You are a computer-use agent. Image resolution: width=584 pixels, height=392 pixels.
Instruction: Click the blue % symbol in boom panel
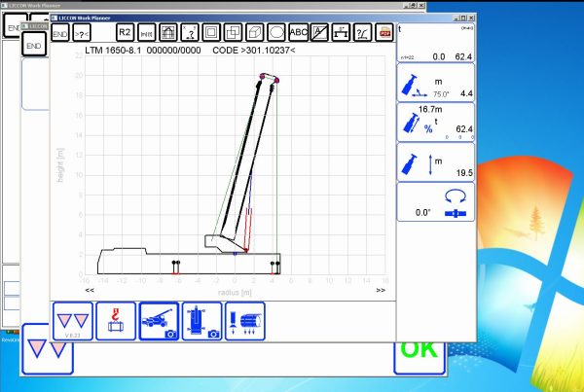(428, 128)
